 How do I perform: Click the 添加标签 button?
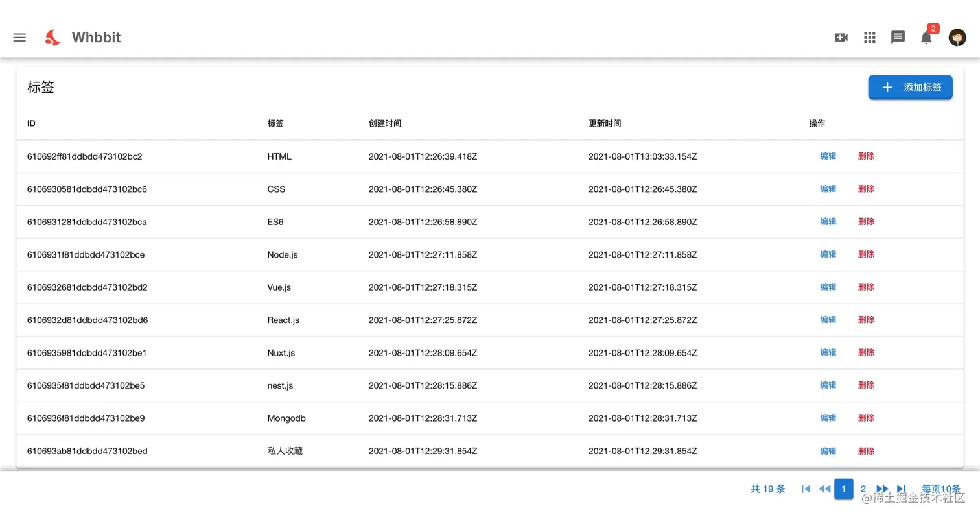point(910,87)
